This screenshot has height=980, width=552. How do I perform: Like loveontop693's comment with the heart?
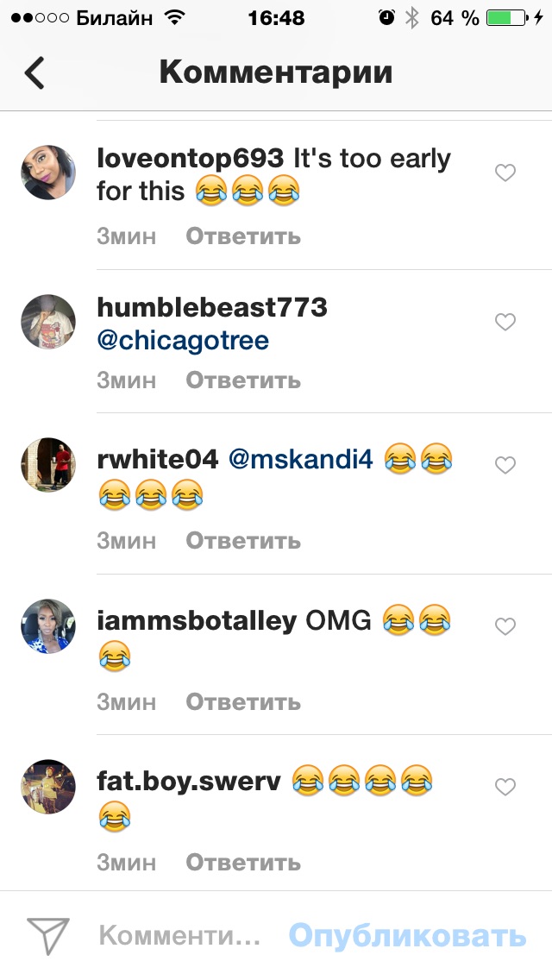(x=505, y=173)
